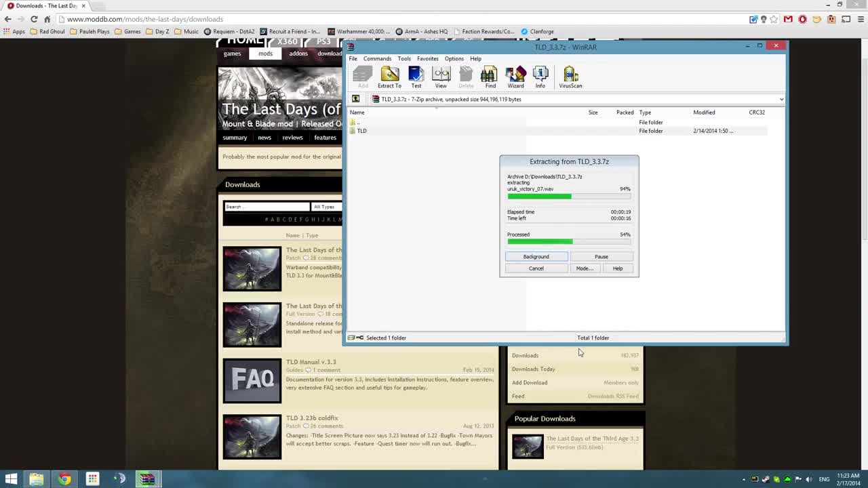
Task: Click the Mode... button in extraction dialog
Action: point(585,268)
